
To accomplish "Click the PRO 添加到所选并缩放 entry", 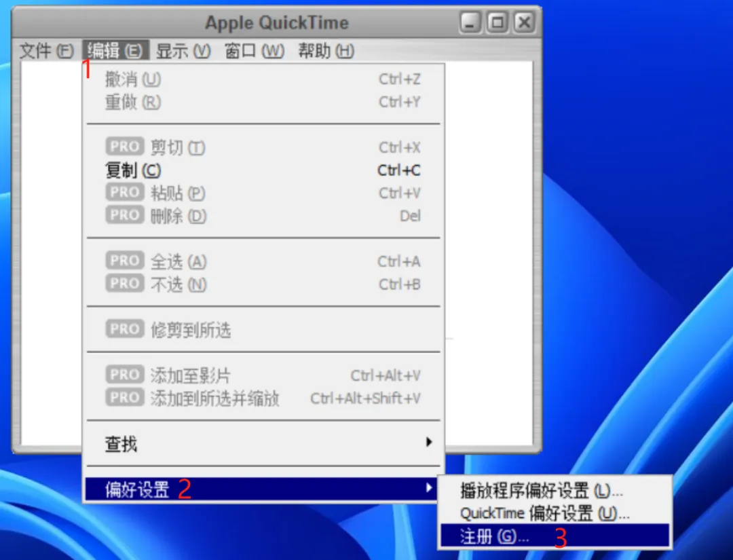I will [263, 398].
